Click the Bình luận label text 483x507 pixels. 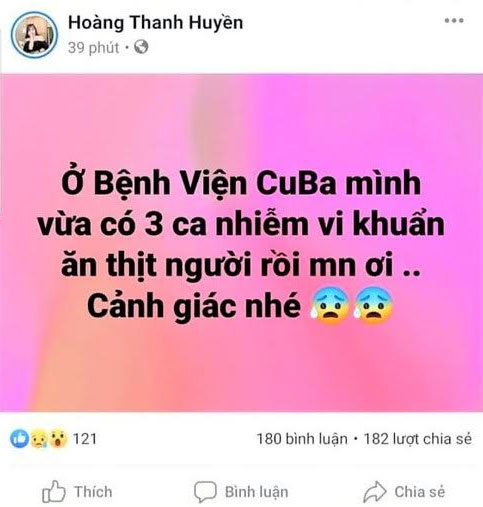click(256, 492)
